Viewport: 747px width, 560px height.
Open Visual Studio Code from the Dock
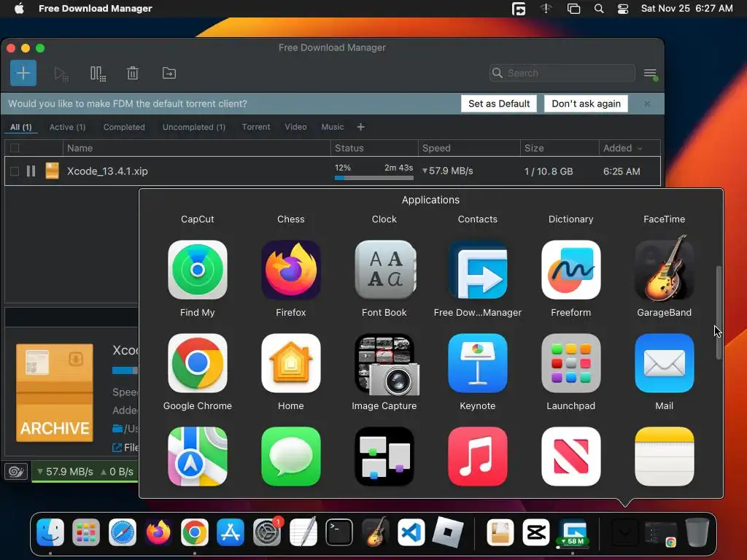[411, 532]
